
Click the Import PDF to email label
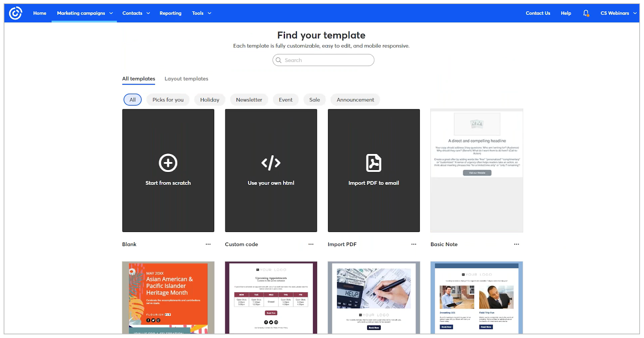click(374, 183)
